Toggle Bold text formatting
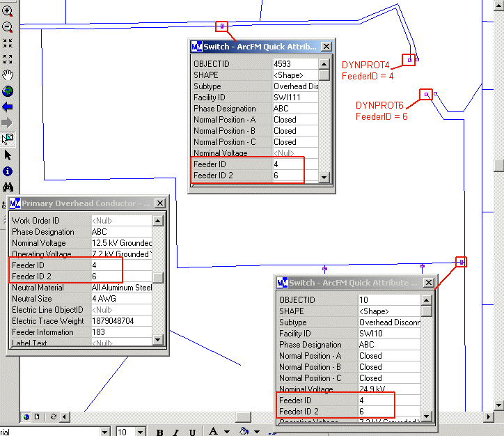This screenshot has height=436, width=504. (x=159, y=432)
